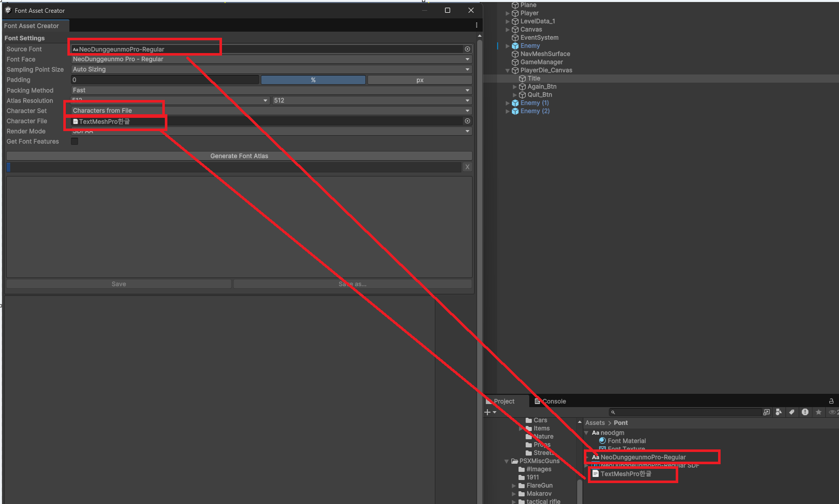Click the Padding value input field

click(x=165, y=80)
